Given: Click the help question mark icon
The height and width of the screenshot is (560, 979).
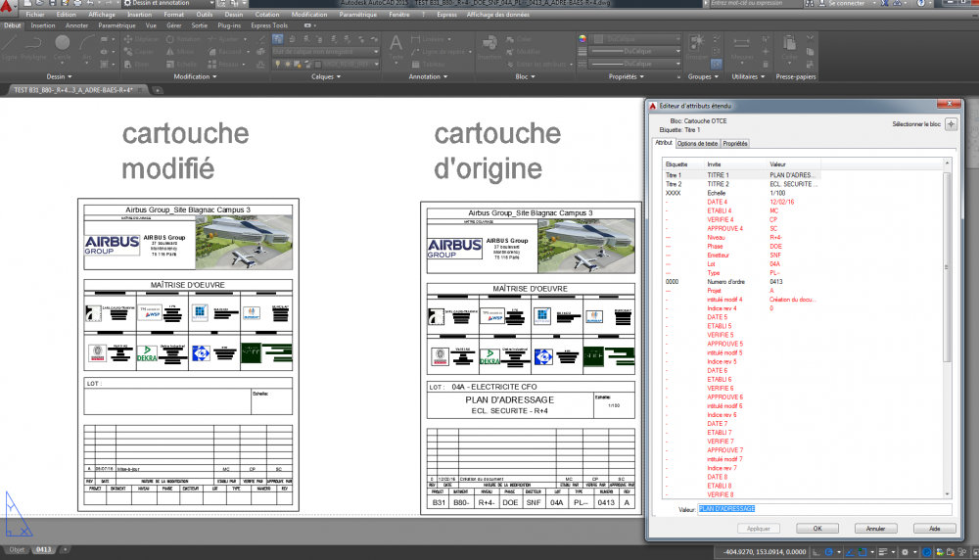Looking at the screenshot, I should tap(920, 4).
